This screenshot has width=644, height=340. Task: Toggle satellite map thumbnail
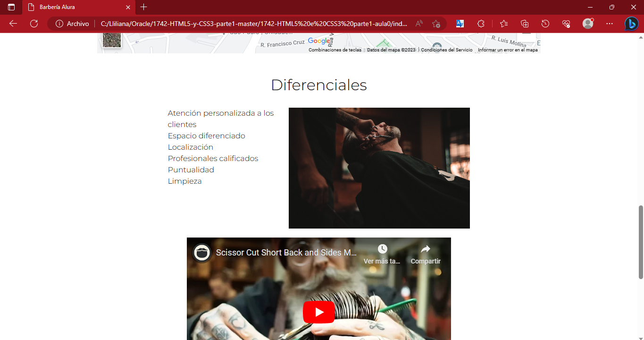tap(112, 40)
